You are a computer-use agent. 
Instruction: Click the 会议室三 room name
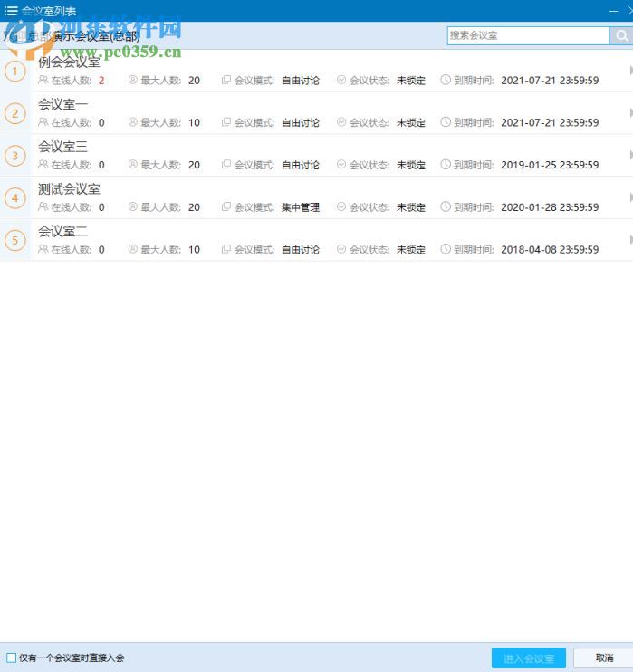pyautogui.click(x=63, y=147)
